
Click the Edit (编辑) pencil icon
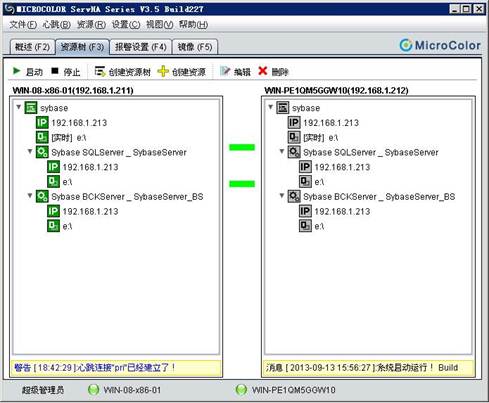(x=225, y=71)
